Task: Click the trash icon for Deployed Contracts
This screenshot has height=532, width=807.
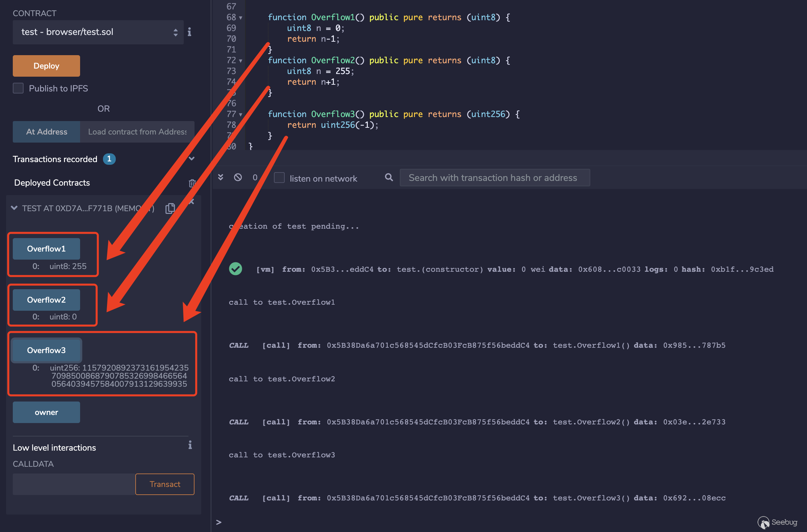Action: click(192, 183)
